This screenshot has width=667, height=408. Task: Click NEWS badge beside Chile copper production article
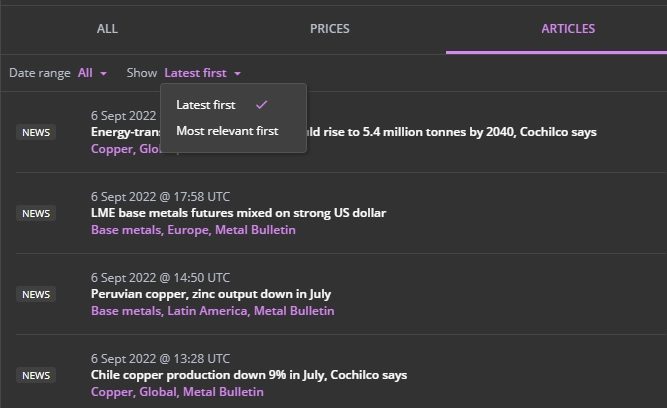point(36,375)
